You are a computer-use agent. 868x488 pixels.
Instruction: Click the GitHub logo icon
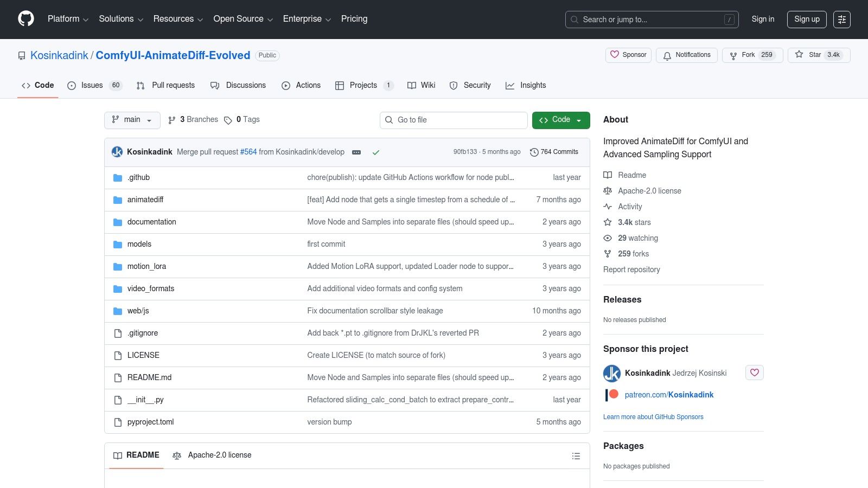point(26,19)
